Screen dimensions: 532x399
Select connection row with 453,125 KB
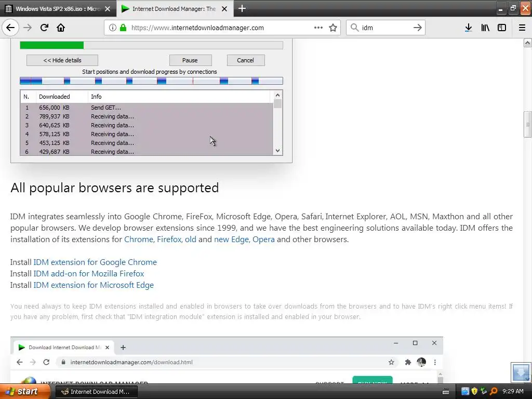[x=147, y=143]
